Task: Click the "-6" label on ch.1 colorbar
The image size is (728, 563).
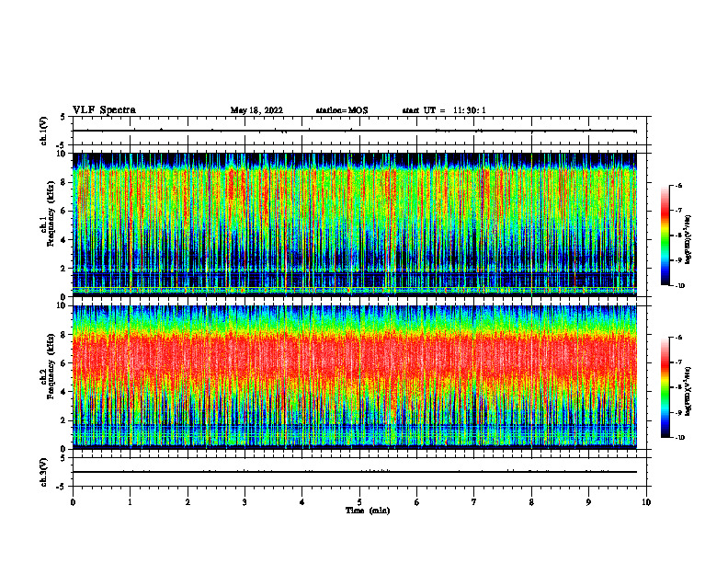Action: (x=678, y=185)
